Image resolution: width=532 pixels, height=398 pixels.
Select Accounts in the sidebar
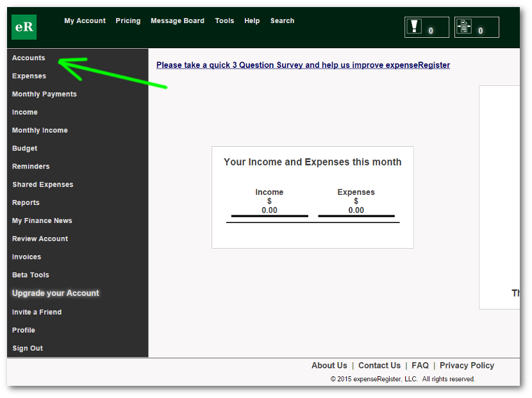tap(29, 58)
